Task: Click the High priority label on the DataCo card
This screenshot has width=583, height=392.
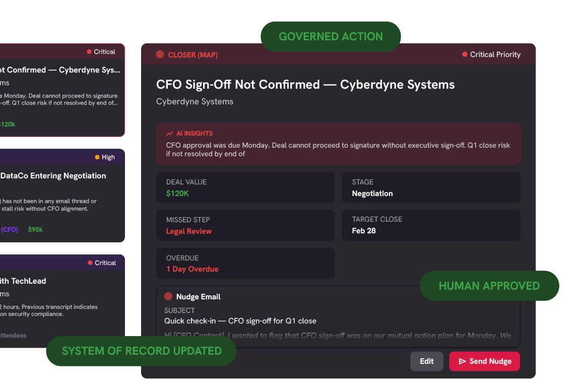Action: tap(108, 157)
